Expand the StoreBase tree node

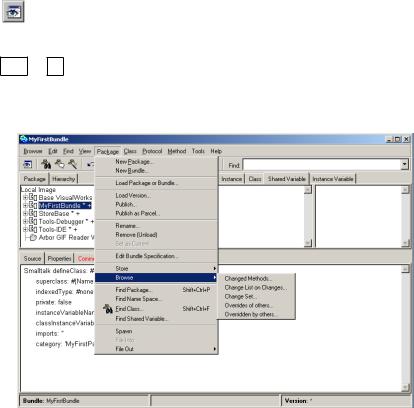(x=25, y=213)
